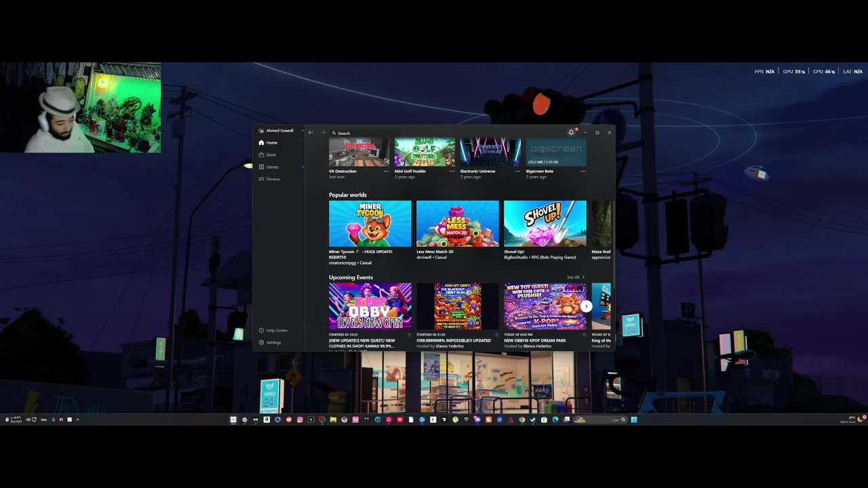The width and height of the screenshot is (868, 488).
Task: Open Steam from the taskbar
Action: (x=533, y=420)
